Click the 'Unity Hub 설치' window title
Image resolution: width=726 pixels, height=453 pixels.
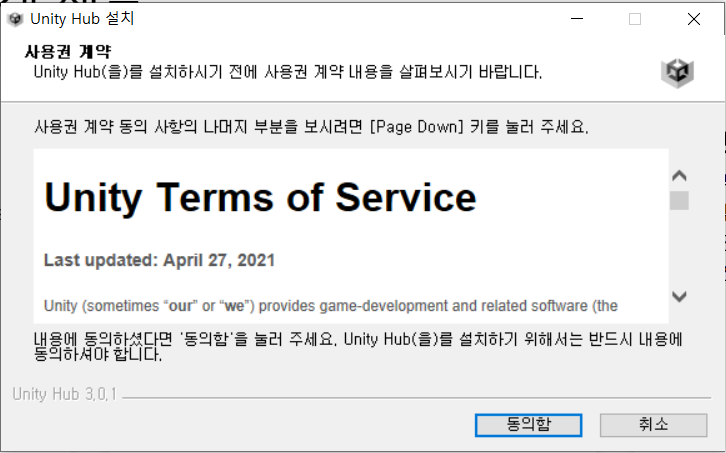(82, 19)
